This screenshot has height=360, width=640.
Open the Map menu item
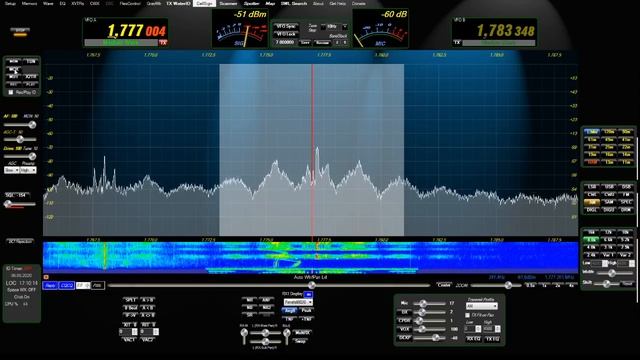(x=270, y=4)
